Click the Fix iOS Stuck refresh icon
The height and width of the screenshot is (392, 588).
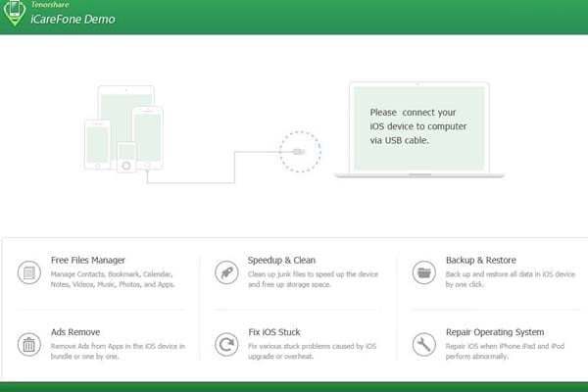pos(226,344)
